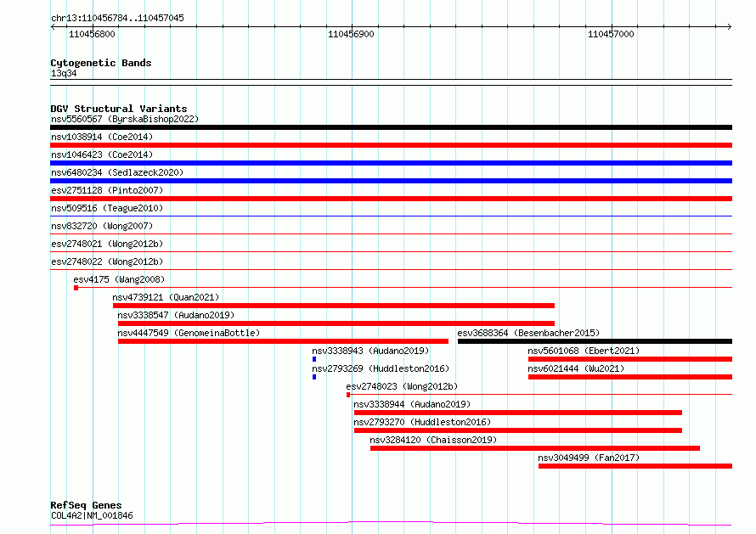Screen dimensions: 756x534
Task: Select the esv3688364 (Besenbacher2015) label
Action: click(528, 333)
